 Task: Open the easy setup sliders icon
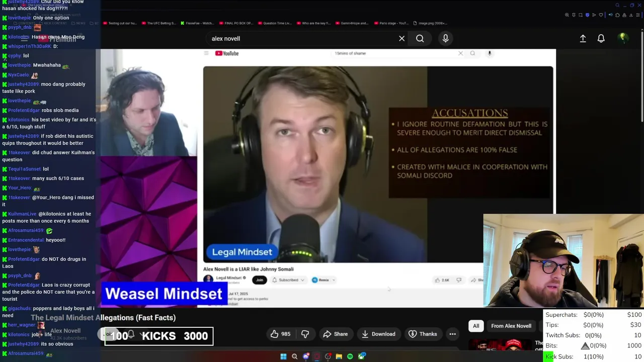pos(638,15)
